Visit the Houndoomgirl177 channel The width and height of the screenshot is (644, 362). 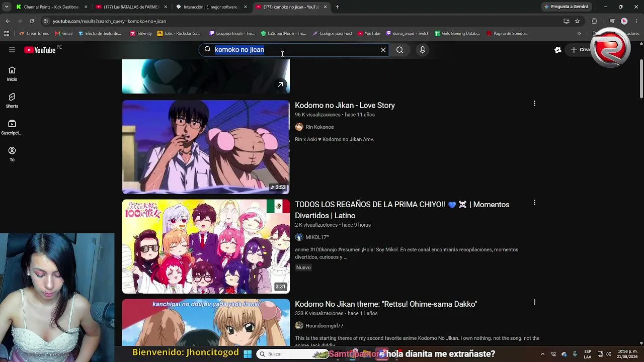(324, 326)
